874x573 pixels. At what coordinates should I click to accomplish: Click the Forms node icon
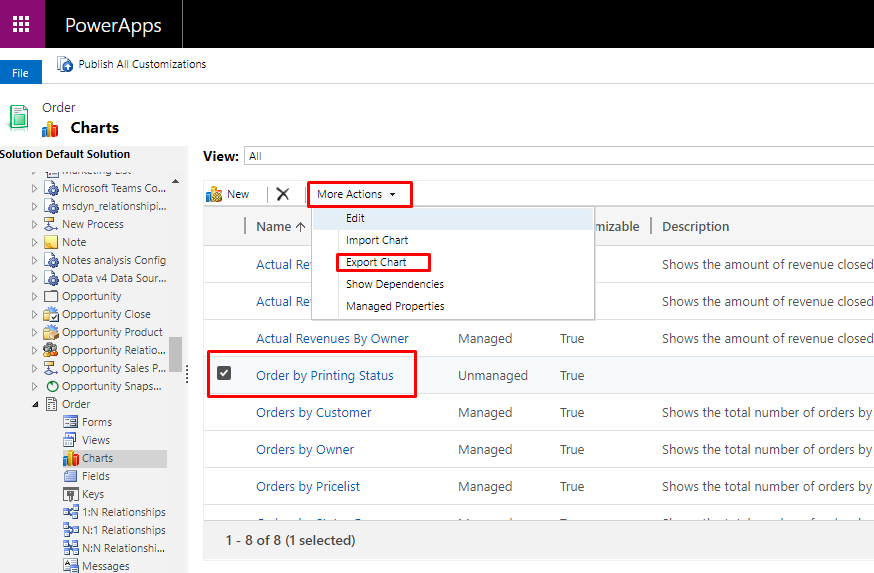pos(70,422)
